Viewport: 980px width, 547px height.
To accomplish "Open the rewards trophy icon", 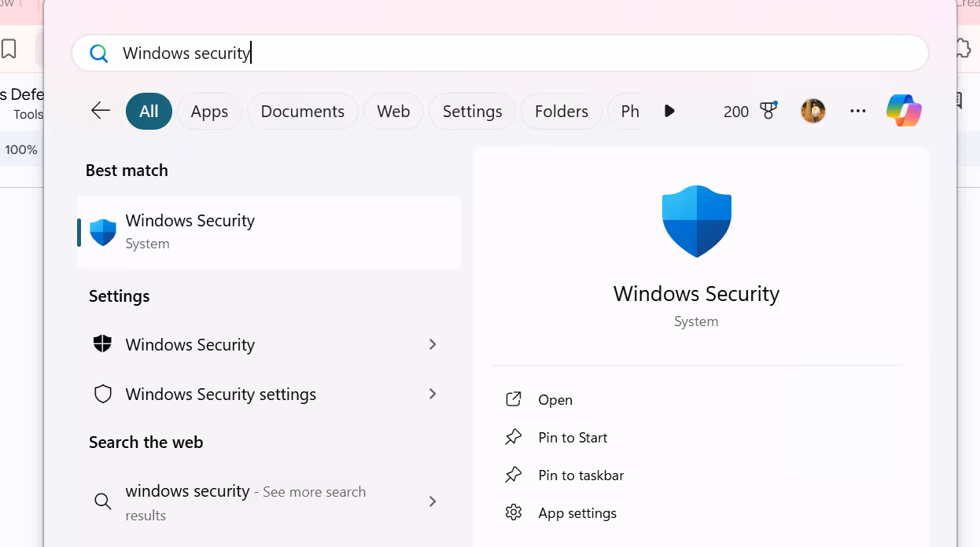I will pyautogui.click(x=768, y=111).
